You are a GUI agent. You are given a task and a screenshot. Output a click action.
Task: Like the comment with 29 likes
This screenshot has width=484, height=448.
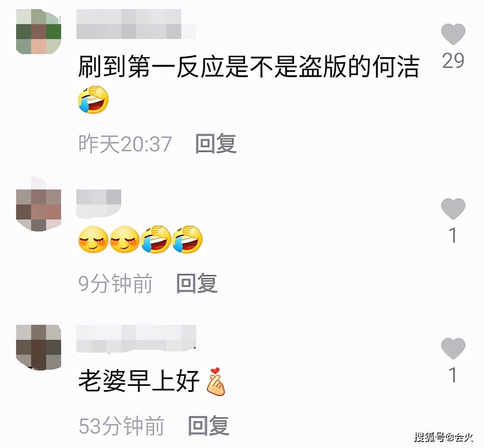coord(453,34)
